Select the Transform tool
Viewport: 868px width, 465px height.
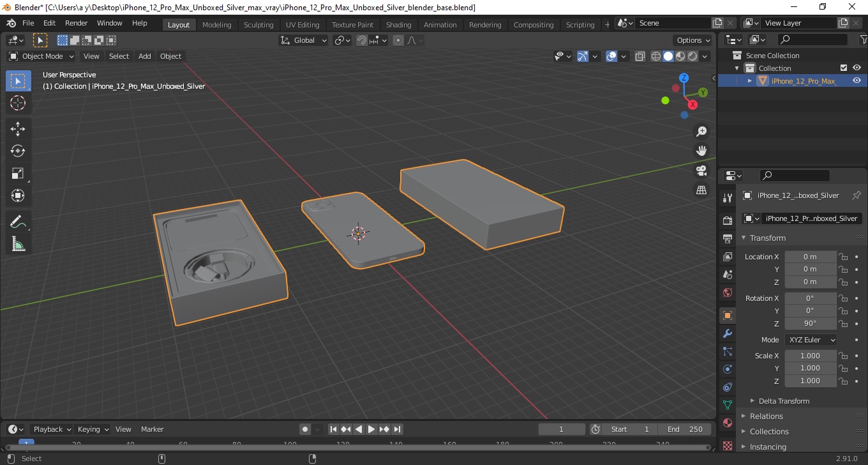(18, 195)
